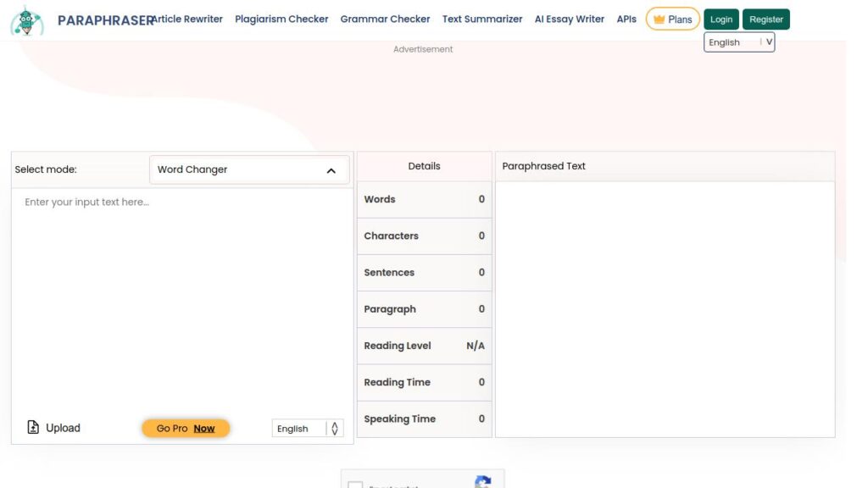This screenshot has height=488, width=868.
Task: Select Text Summarizer from the navbar
Action: coord(482,19)
